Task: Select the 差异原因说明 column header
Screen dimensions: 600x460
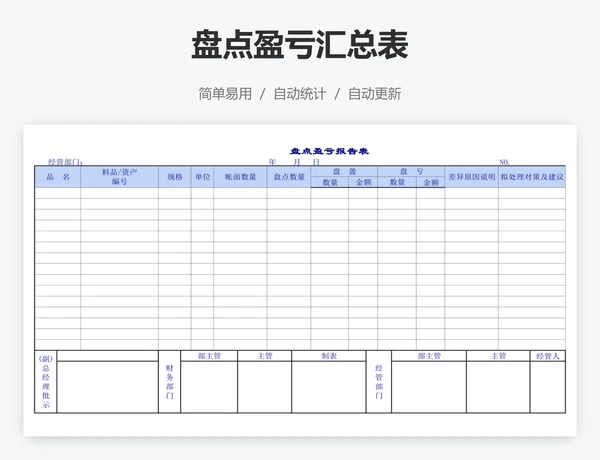Action: click(x=472, y=177)
